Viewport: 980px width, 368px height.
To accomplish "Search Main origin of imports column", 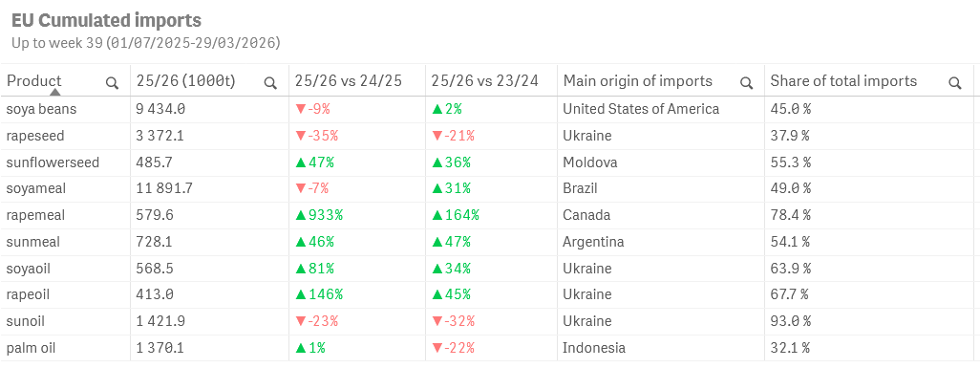I will 746,82.
